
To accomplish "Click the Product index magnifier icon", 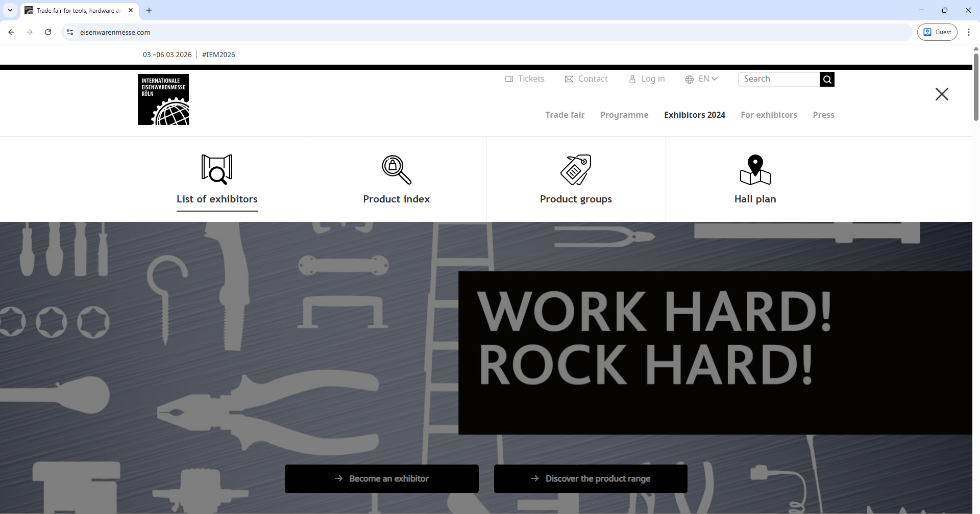I will [x=397, y=169].
